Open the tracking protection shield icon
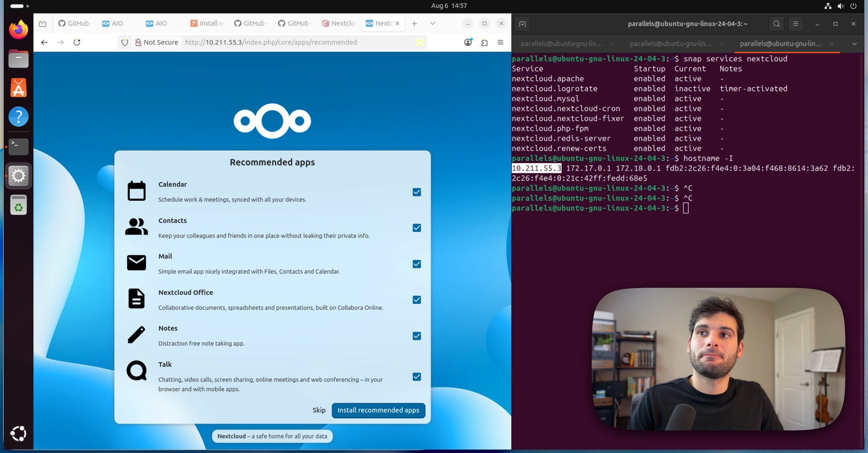The width and height of the screenshot is (868, 453). tap(125, 42)
